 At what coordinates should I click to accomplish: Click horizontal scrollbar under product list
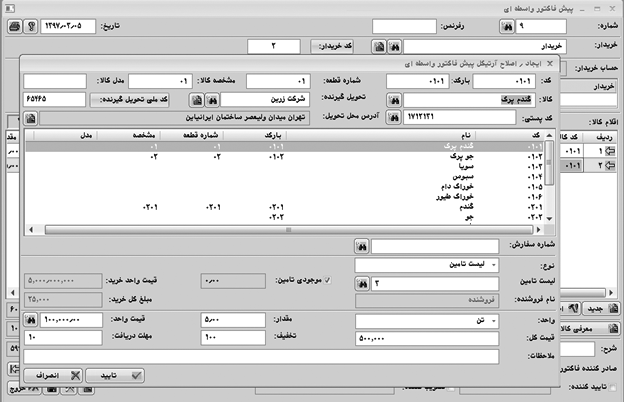coord(290,229)
